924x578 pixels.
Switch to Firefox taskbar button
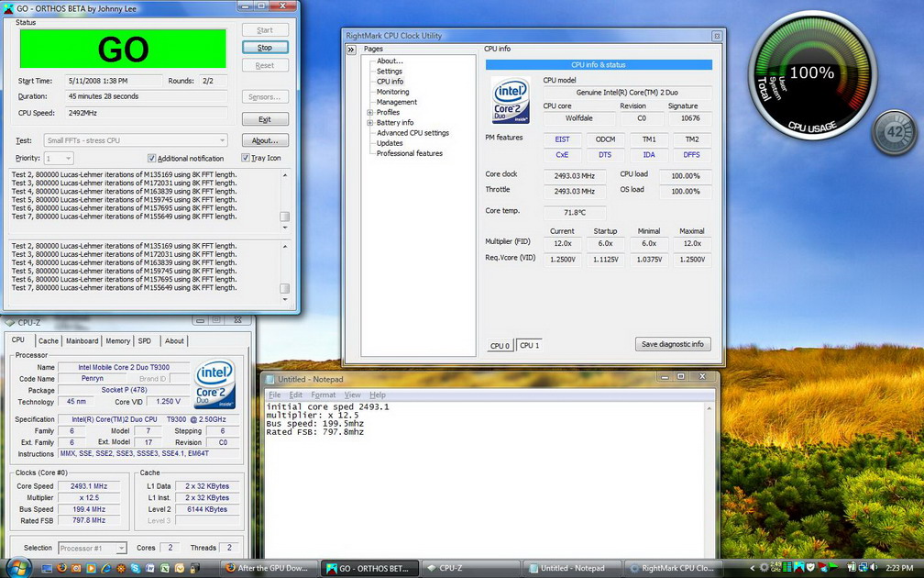pos(269,568)
